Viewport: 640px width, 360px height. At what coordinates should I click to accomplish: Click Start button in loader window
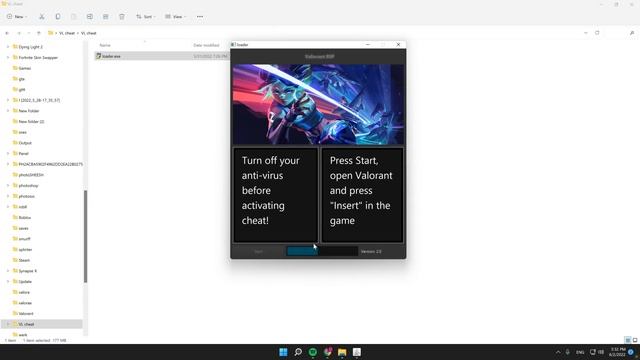point(258,251)
